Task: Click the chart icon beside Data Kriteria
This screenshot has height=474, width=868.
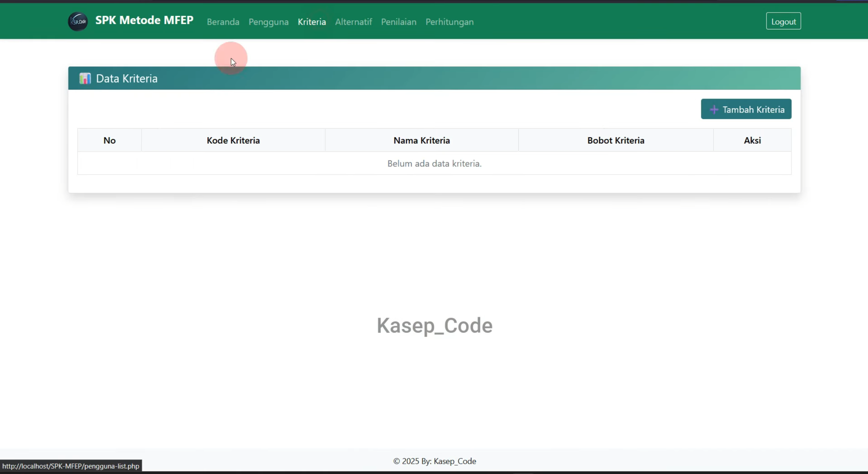Action: (85, 78)
